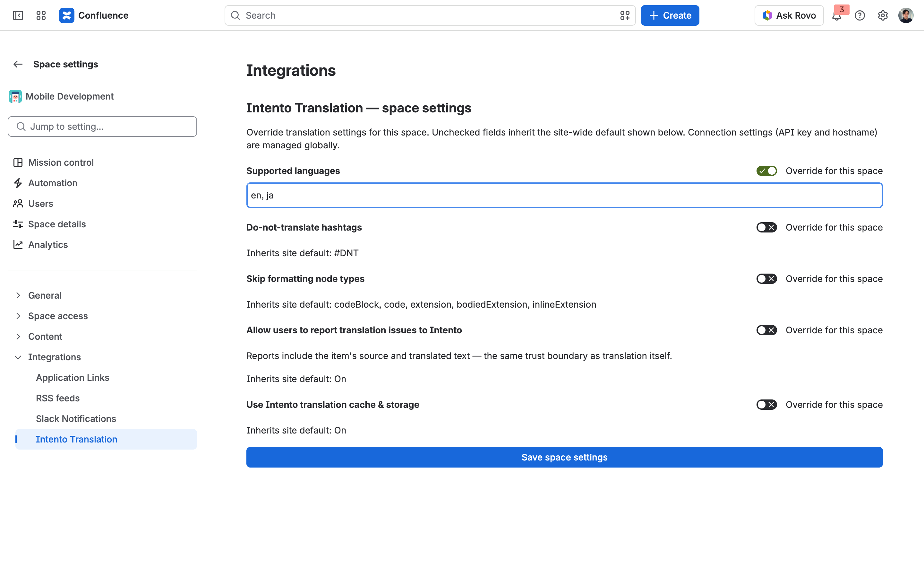Open the settings gear icon

[882, 15]
